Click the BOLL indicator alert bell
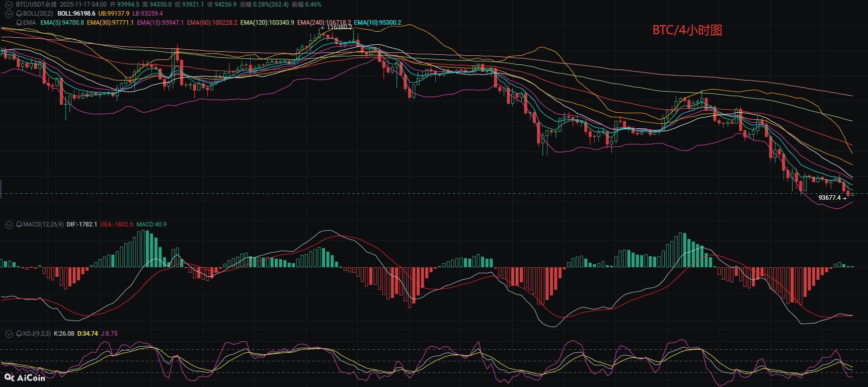 [x=19, y=14]
